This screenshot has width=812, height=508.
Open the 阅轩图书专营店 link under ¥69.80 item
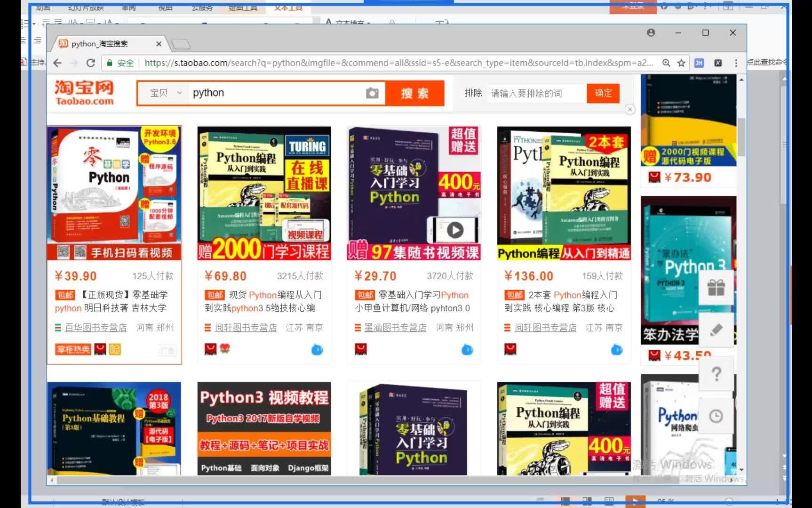tap(246, 328)
